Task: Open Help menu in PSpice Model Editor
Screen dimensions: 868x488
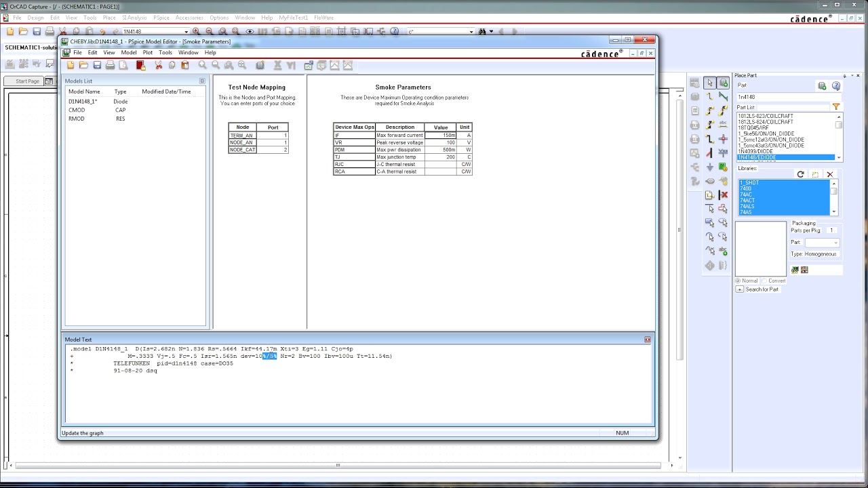Action: [x=210, y=53]
